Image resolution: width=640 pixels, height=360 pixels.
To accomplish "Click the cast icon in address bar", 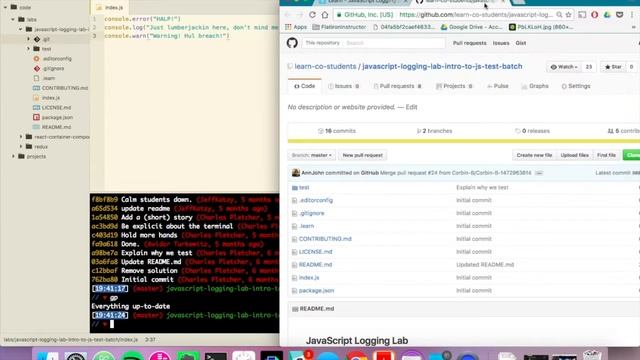I will [x=582, y=15].
